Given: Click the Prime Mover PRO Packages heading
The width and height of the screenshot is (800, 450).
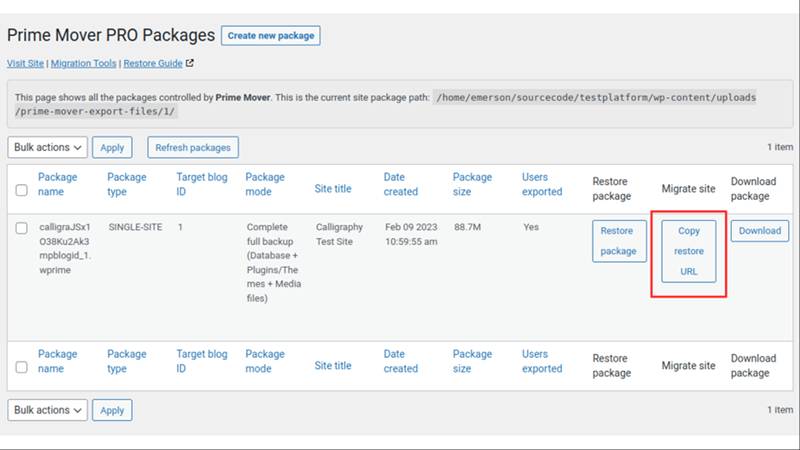Looking at the screenshot, I should coord(111,35).
